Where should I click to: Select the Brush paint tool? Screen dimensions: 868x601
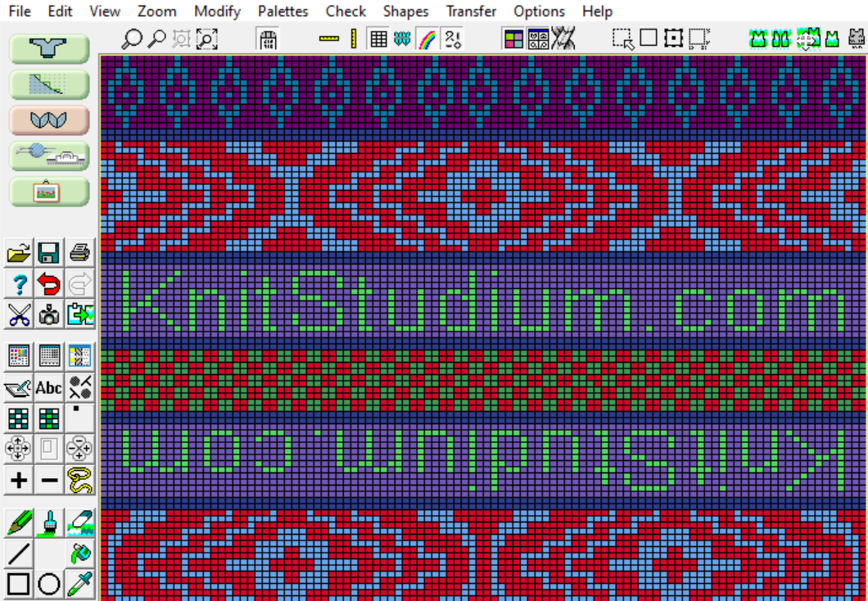(x=49, y=523)
